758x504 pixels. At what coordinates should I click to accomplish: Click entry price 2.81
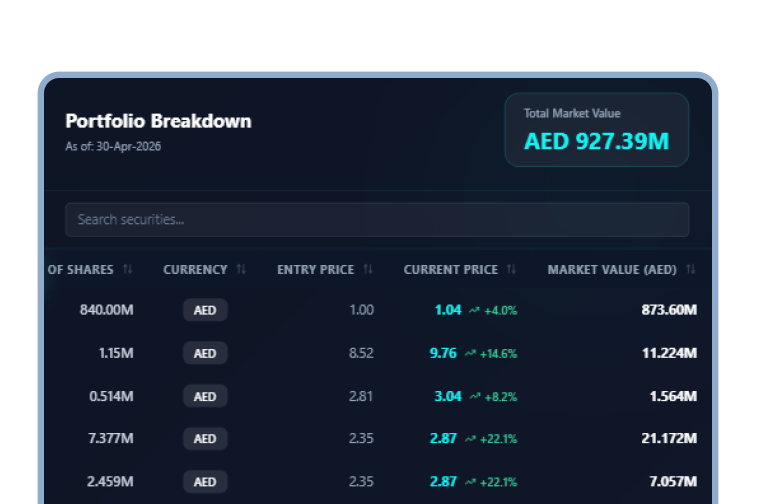point(361,396)
